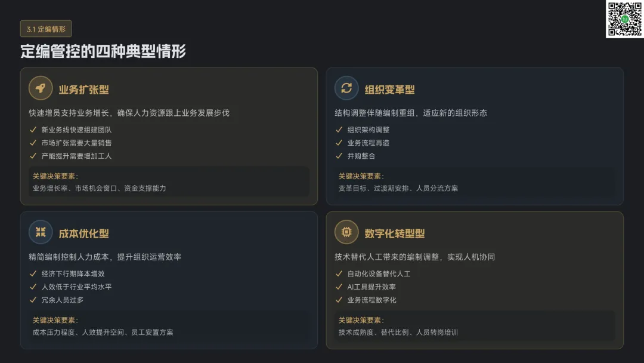This screenshot has width=644, height=363.
Task: Click the 成本优化型 card heading
Action: pos(84,233)
